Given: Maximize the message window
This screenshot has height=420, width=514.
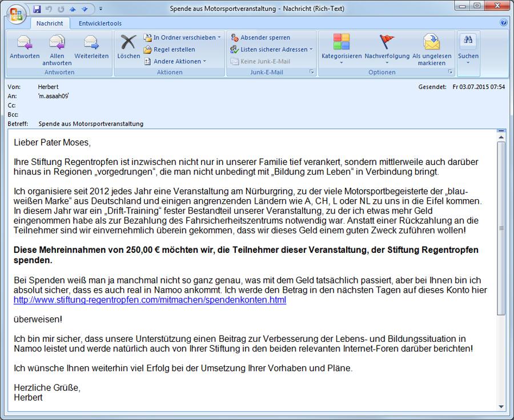Looking at the screenshot, I should point(477,6).
